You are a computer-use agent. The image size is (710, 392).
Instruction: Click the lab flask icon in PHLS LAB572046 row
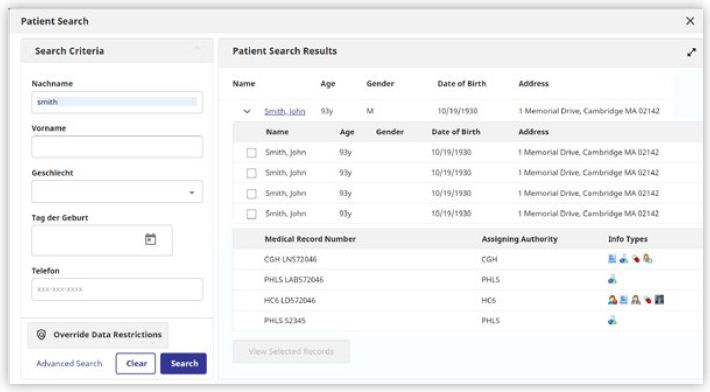point(612,279)
